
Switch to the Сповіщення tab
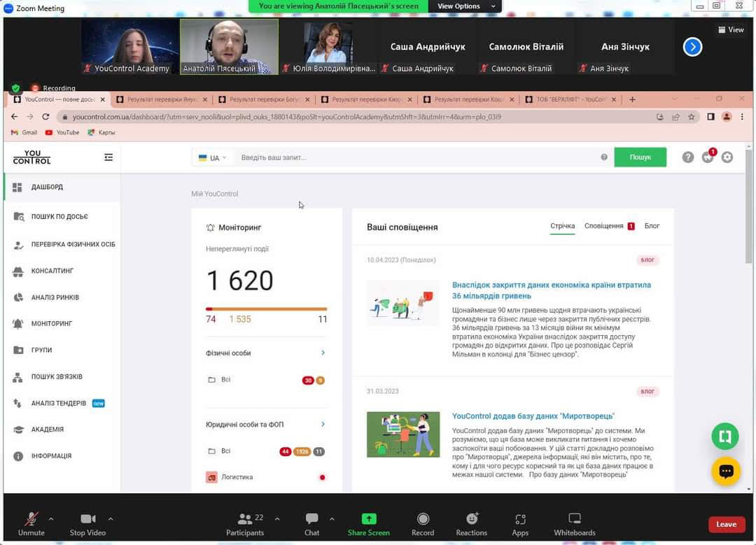pyautogui.click(x=609, y=226)
